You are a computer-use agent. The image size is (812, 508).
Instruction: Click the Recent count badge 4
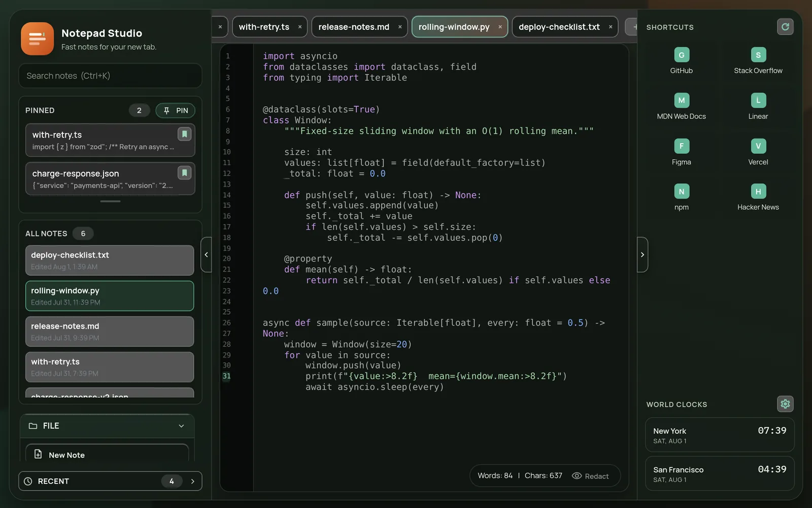(x=172, y=481)
